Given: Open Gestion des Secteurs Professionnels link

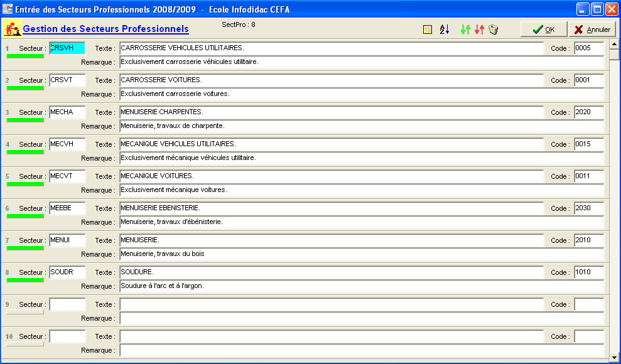Looking at the screenshot, I should 105,29.
